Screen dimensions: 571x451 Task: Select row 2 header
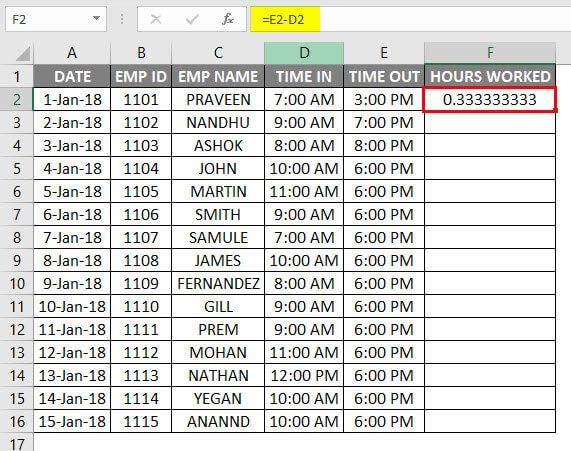point(17,99)
